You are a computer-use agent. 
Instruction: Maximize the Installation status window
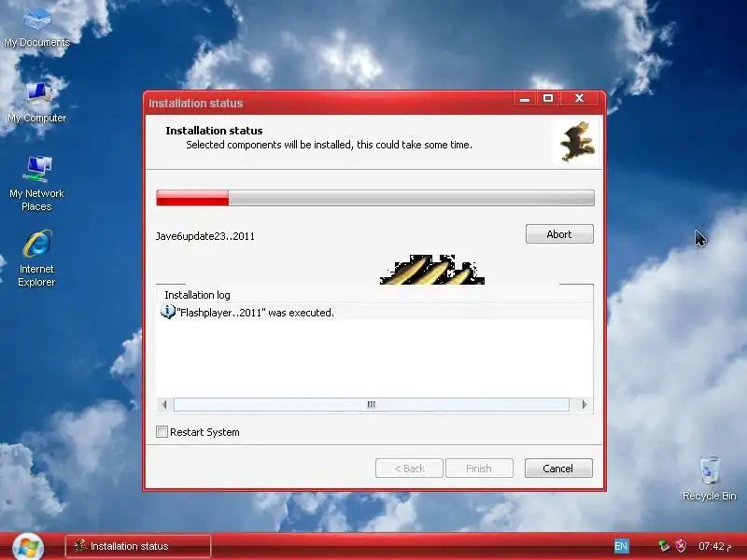548,99
